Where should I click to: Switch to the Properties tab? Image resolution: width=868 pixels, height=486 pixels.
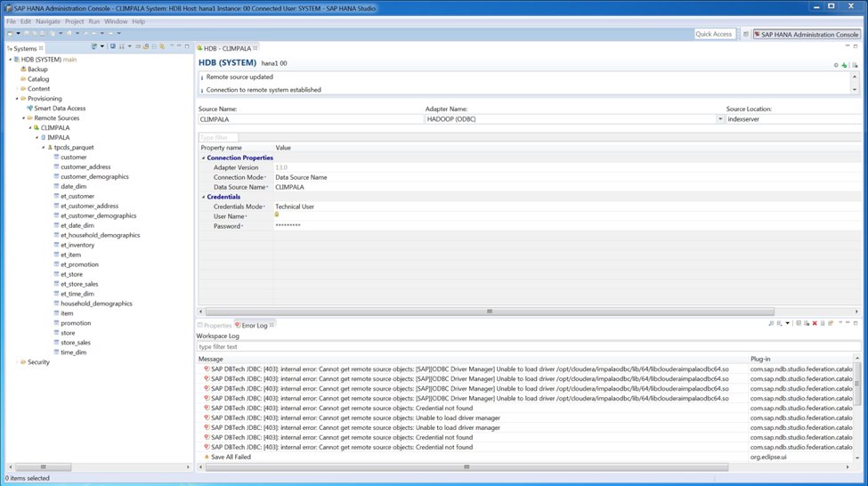[x=215, y=326]
